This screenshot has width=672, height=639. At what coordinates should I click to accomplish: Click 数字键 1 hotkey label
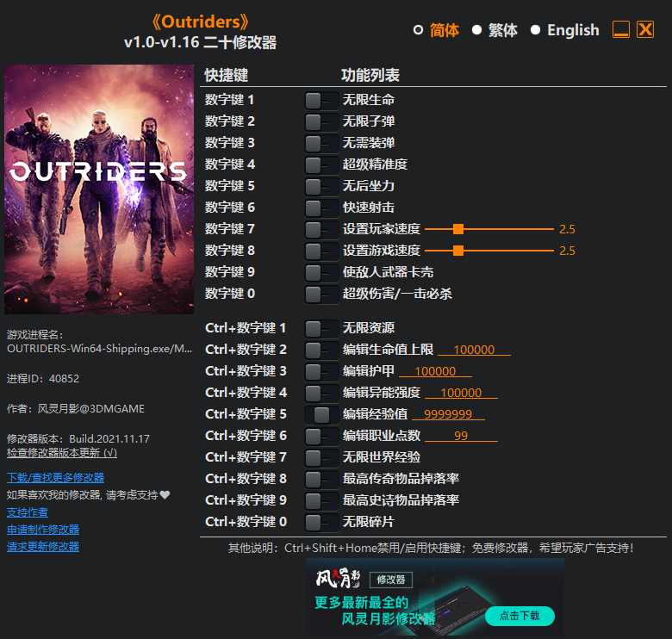pos(229,100)
